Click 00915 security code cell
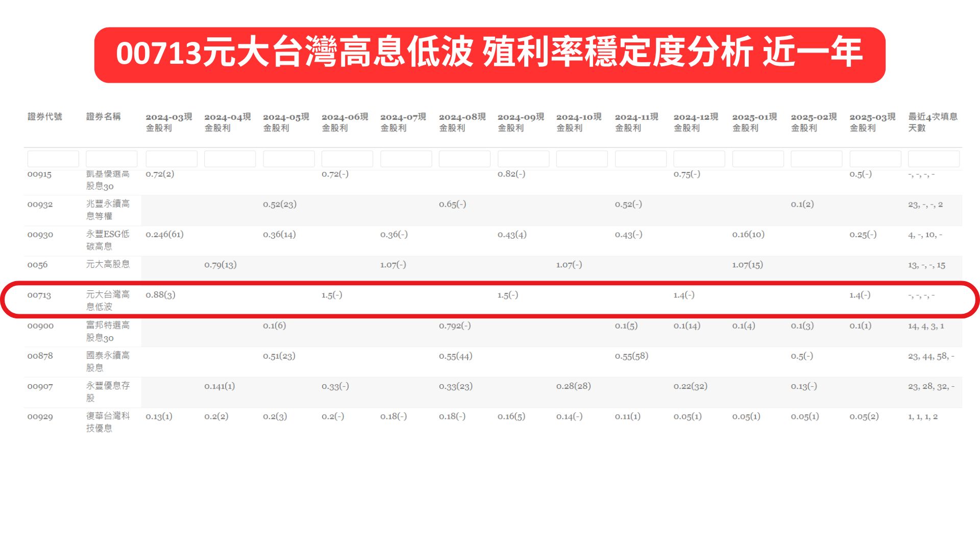The height and width of the screenshot is (551, 980). pyautogui.click(x=39, y=174)
